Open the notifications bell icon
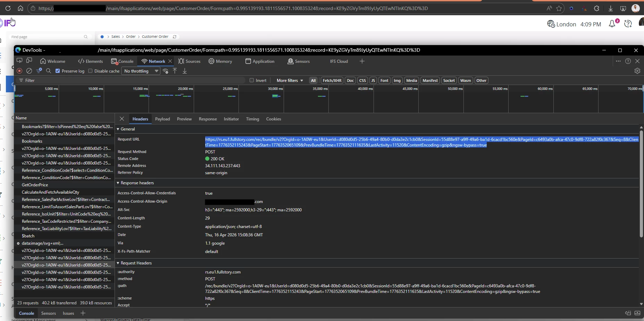Viewport: 644px width, 321px height. pyautogui.click(x=612, y=24)
